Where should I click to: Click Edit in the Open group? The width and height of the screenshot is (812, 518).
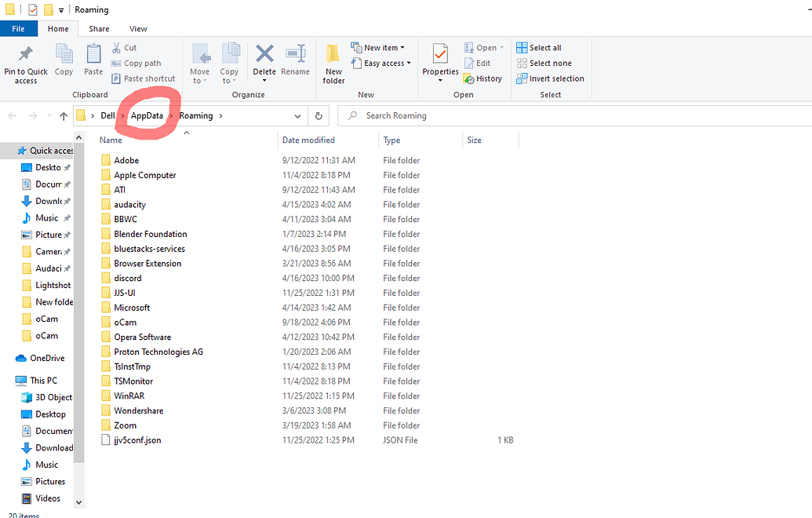480,63
